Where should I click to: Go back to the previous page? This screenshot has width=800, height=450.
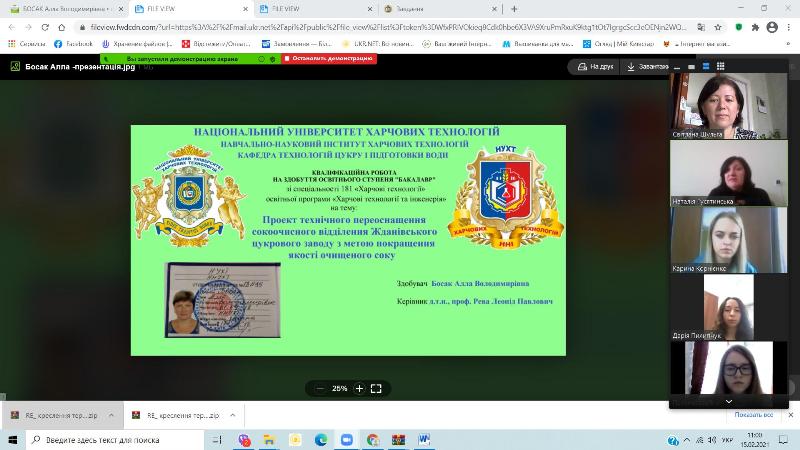12,27
